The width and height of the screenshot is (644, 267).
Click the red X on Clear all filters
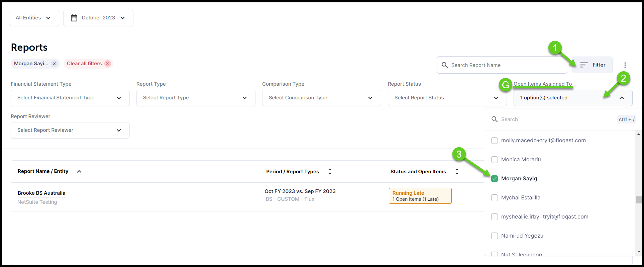pyautogui.click(x=107, y=64)
